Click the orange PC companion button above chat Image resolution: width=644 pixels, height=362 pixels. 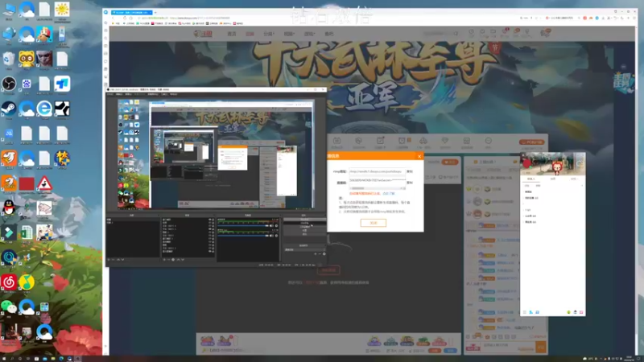(x=532, y=142)
